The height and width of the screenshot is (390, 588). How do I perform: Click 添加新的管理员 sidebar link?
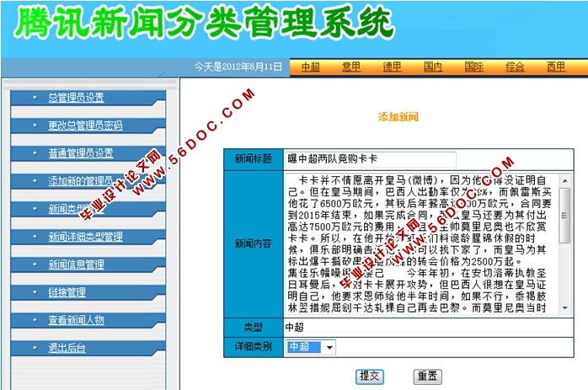point(80,181)
